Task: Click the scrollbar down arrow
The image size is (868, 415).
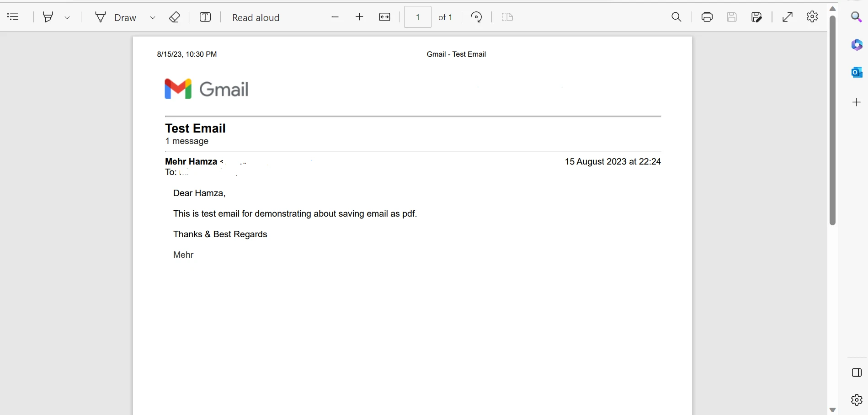Action: (833, 410)
